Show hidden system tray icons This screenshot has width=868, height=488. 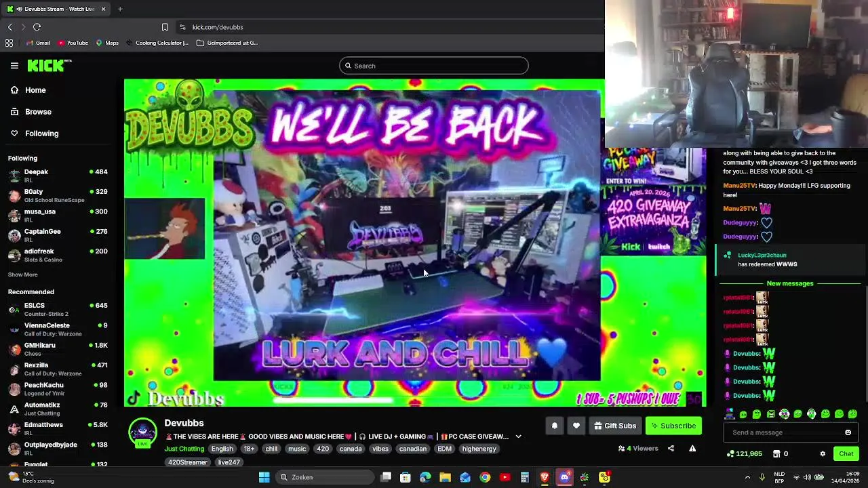coord(747,477)
